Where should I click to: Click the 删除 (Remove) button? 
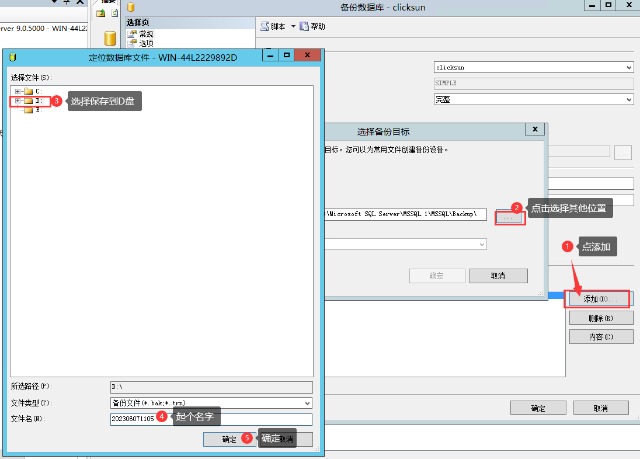pyautogui.click(x=596, y=318)
